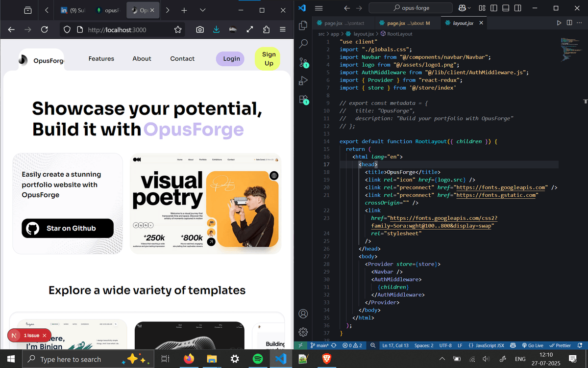Open Accounts icon in VS Code activity bar
588x368 pixels.
(303, 314)
